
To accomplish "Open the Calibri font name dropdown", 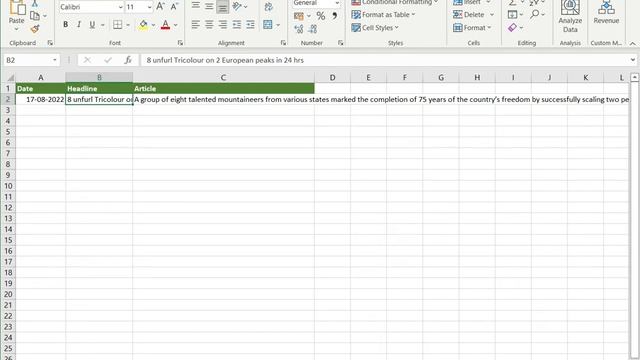I will tap(120, 7).
